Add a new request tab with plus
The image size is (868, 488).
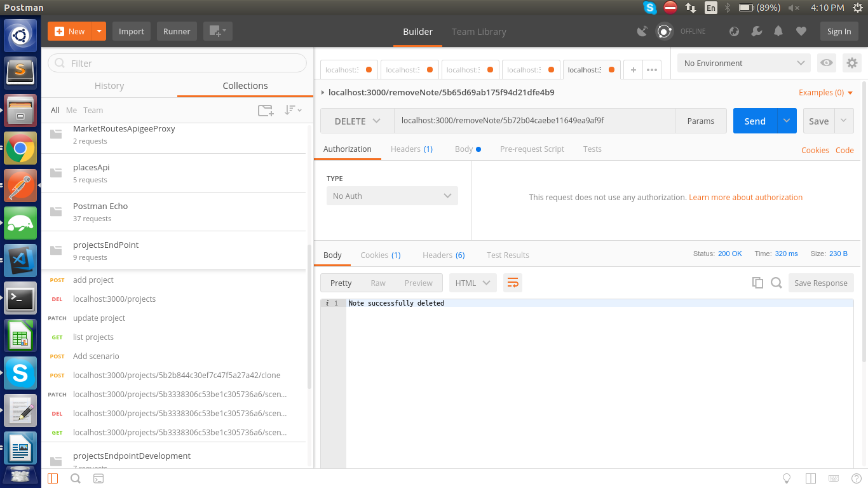click(634, 70)
